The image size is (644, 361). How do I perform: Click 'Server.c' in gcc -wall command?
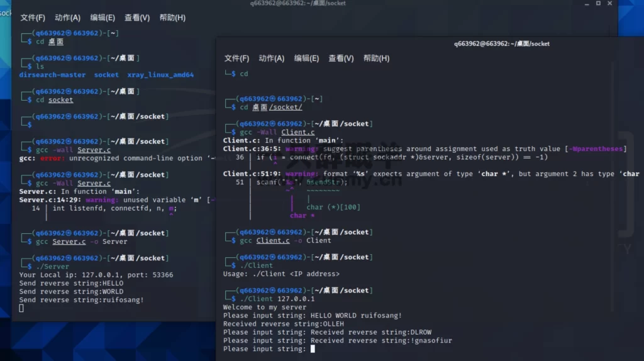(x=94, y=150)
